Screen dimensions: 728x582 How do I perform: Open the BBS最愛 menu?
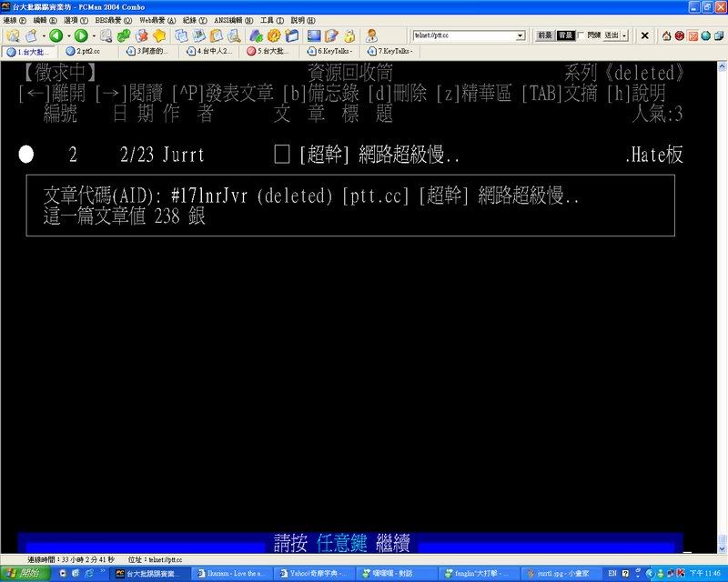(108, 20)
